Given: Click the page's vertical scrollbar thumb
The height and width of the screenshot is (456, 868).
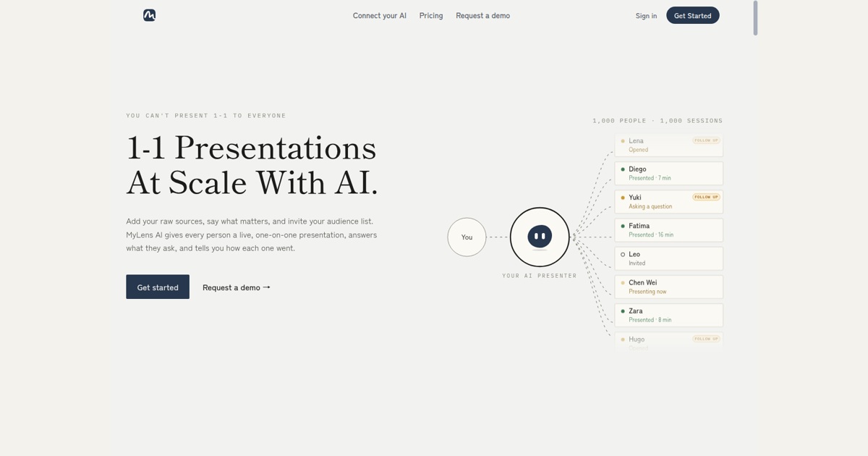Looking at the screenshot, I should pos(755,18).
